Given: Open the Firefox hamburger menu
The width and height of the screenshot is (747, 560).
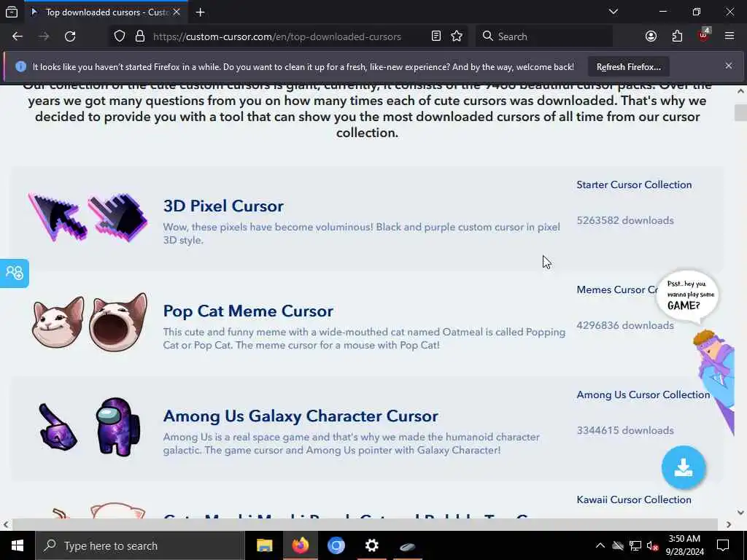Looking at the screenshot, I should pos(729,36).
